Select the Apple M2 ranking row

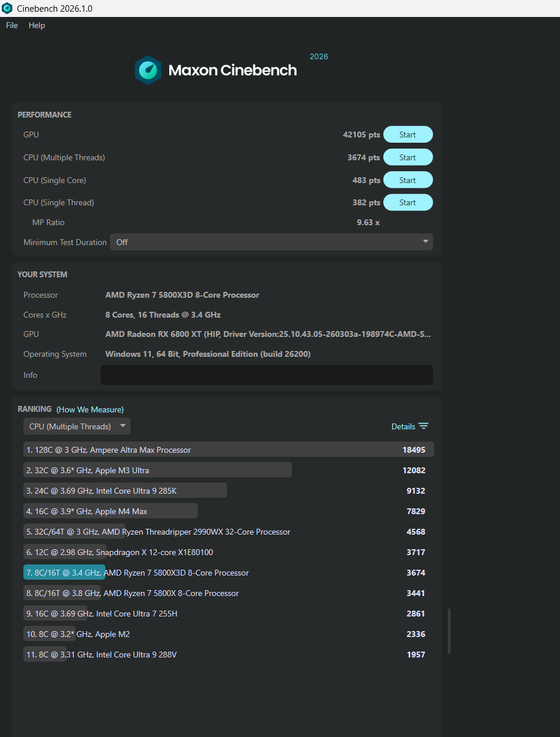pyautogui.click(x=229, y=634)
